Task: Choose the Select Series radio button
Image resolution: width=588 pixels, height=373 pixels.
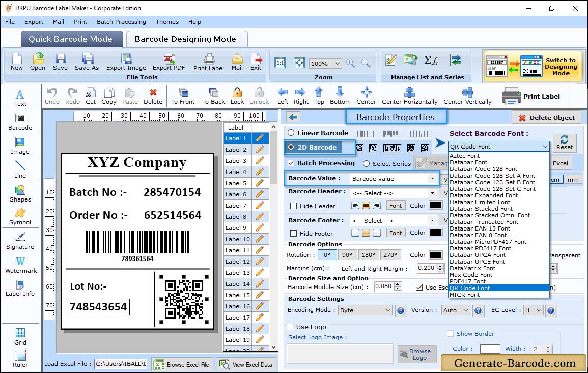Action: point(367,164)
